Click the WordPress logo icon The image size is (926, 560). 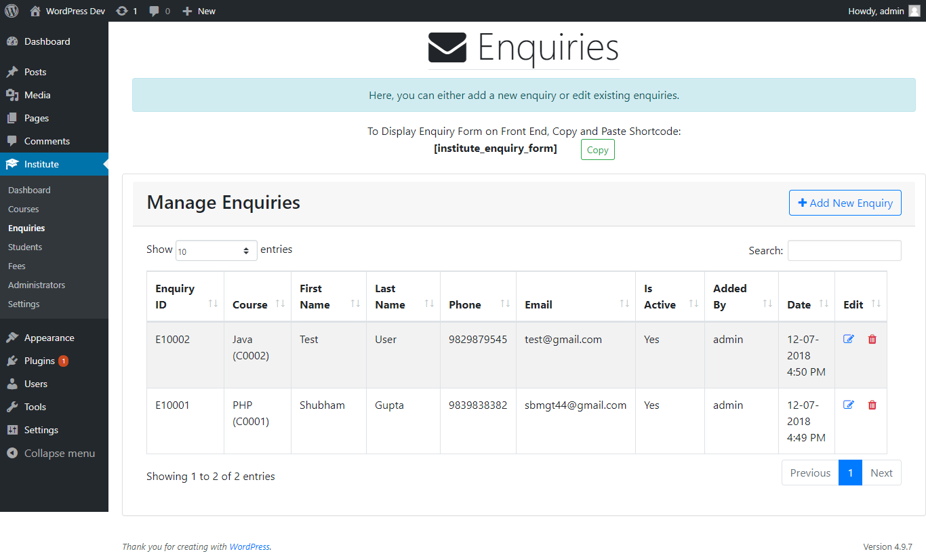coord(12,11)
